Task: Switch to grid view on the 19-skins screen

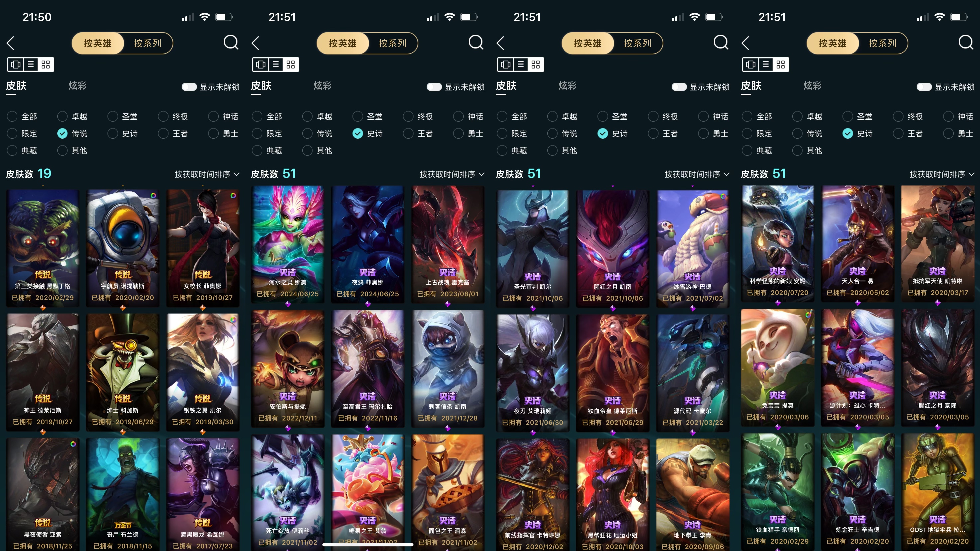Action: click(x=46, y=65)
